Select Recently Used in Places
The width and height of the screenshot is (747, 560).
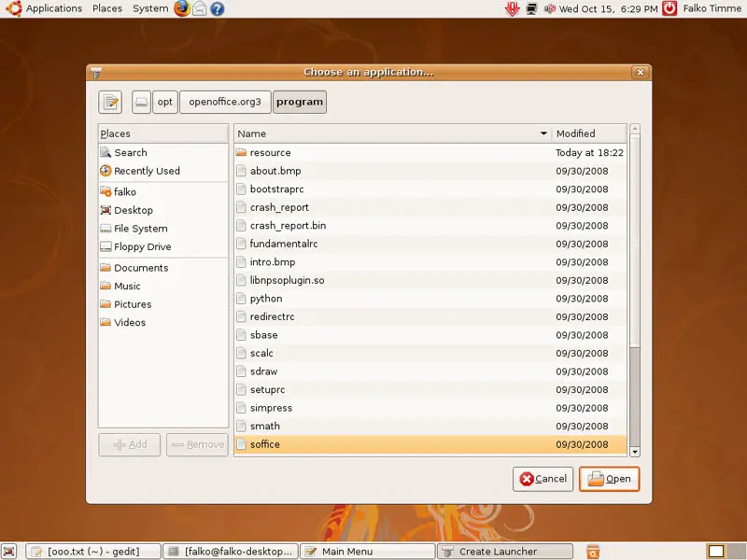(162, 171)
